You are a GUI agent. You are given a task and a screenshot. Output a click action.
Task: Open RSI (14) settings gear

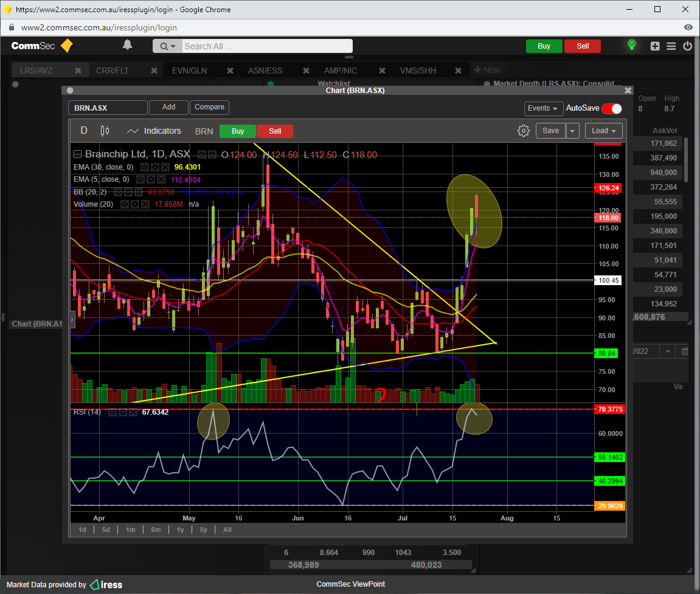(123, 412)
